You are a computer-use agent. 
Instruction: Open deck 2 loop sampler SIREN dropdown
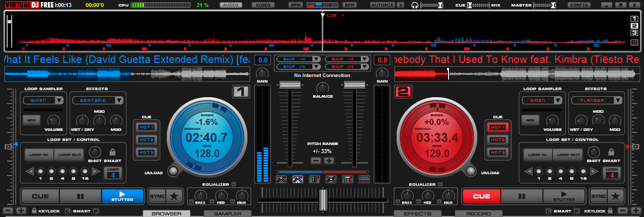(542, 100)
